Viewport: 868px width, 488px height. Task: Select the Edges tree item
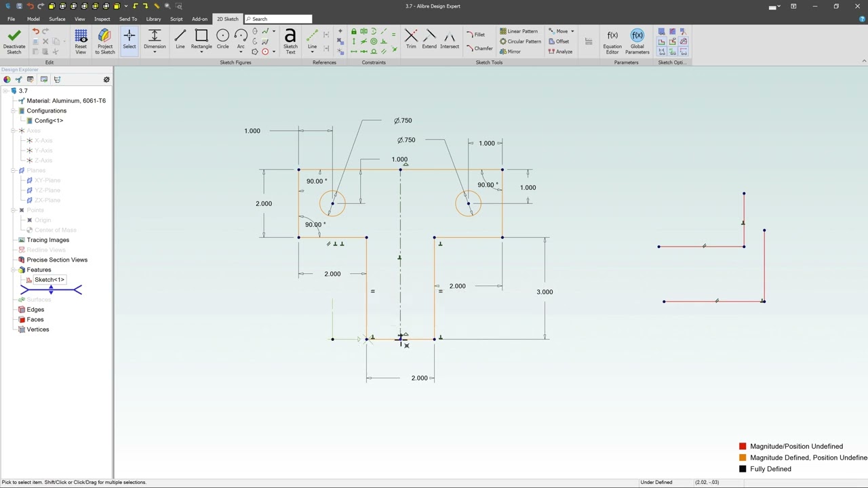[x=35, y=310]
